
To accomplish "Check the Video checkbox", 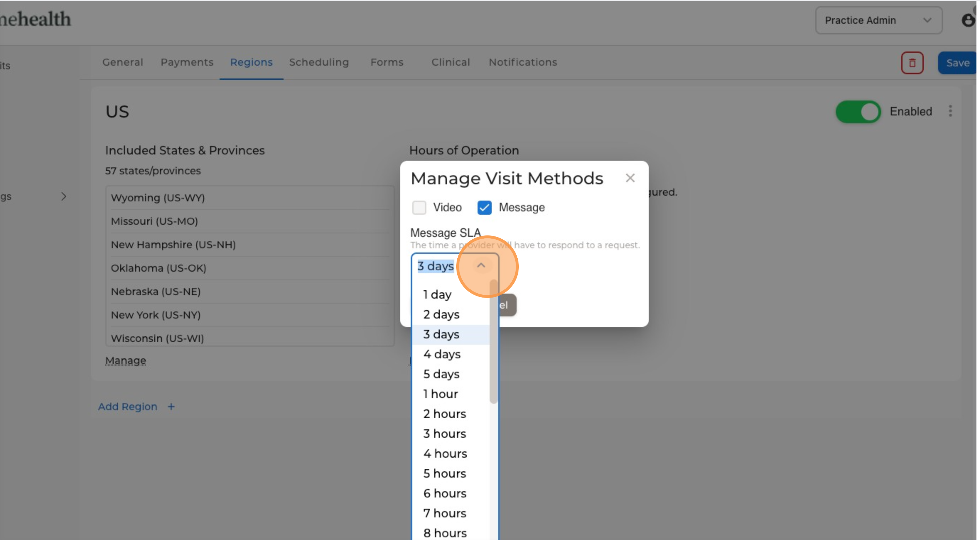I will point(420,208).
